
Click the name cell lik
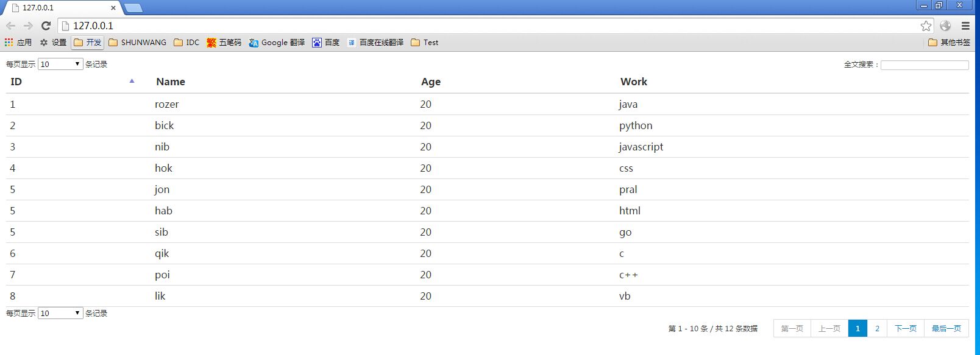tap(160, 296)
